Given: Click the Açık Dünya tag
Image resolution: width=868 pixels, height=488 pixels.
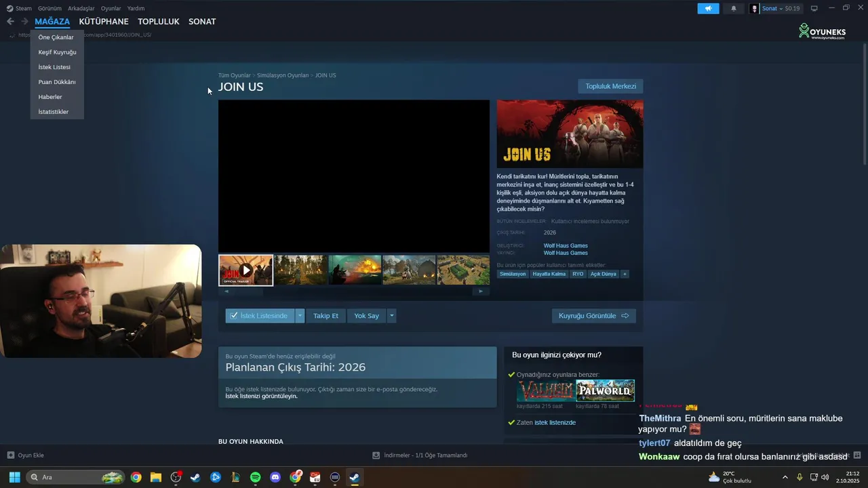Looking at the screenshot, I should click(x=603, y=274).
